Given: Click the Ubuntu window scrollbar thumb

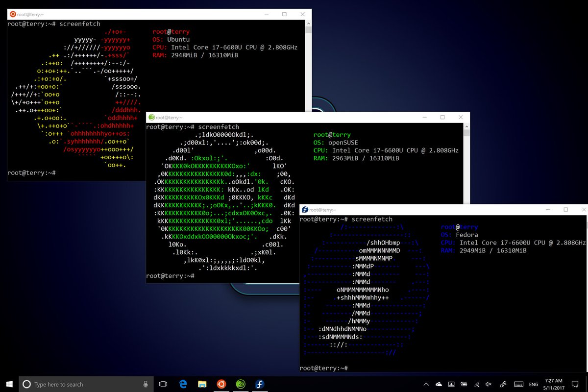Looking at the screenshot, I should (308, 29).
